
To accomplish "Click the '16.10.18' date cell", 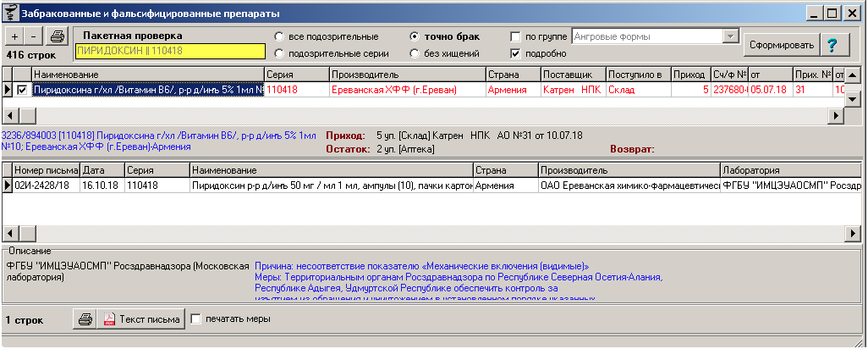I will point(102,186).
